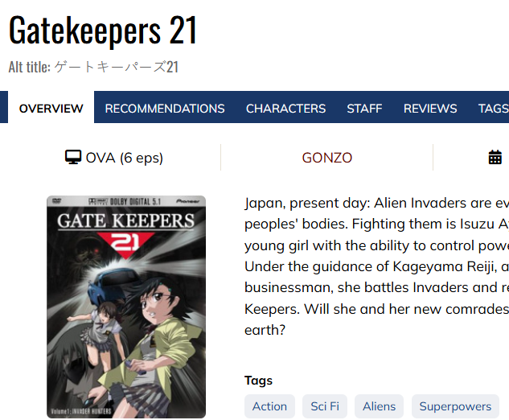Switch to the Recommendations tab
Viewport: 509px width, 420px height.
165,108
